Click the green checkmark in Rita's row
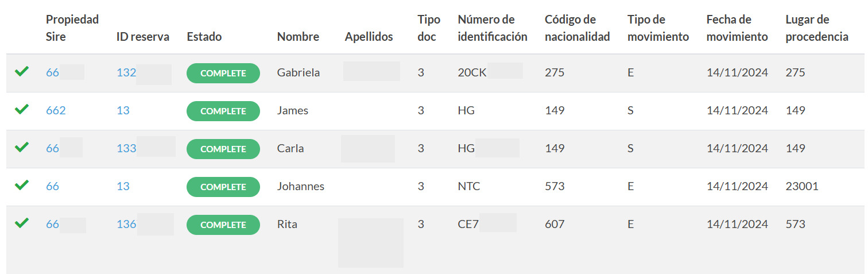The width and height of the screenshot is (868, 274). click(x=21, y=223)
